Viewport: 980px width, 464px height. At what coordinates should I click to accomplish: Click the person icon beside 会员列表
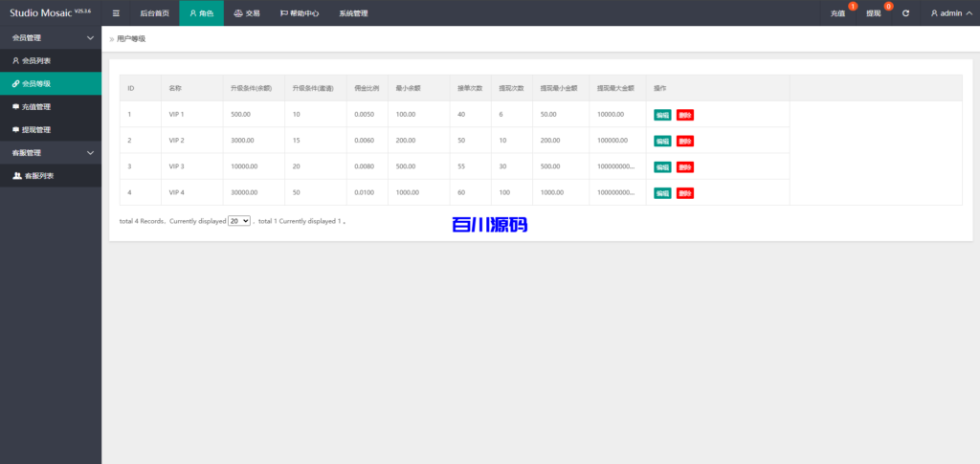15,60
